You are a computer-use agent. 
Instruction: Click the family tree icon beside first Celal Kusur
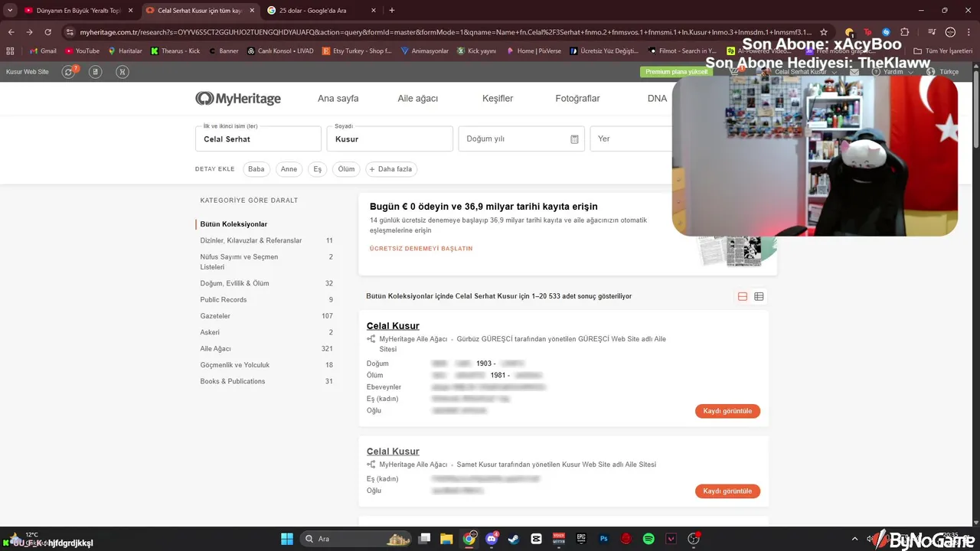(x=371, y=339)
